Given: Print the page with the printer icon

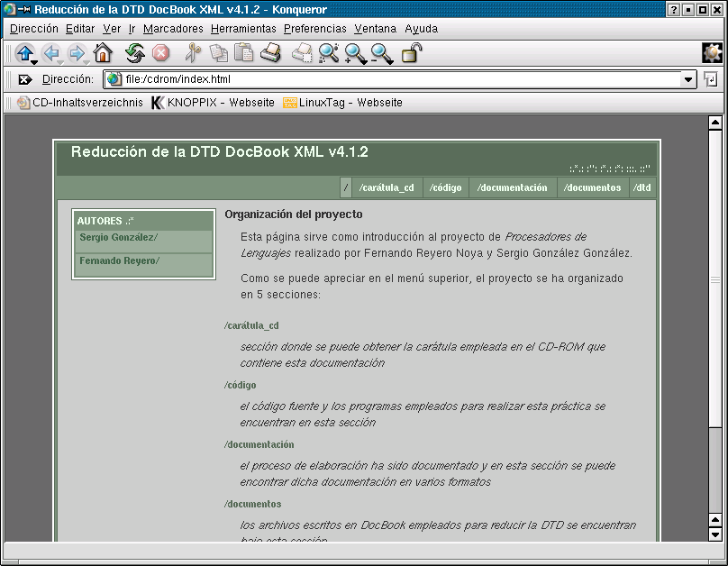Looking at the screenshot, I should [270, 52].
